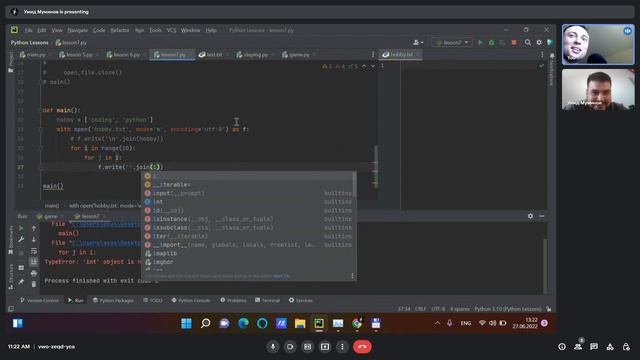Screen dimensions: 640x360
Task: Open PyCharm settings gear in top toolbar
Action: [539, 42]
